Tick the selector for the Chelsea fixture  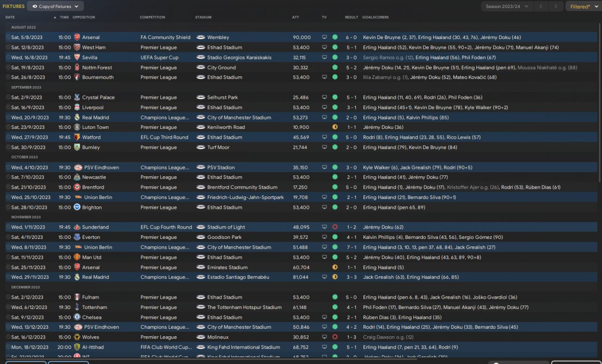8,317
